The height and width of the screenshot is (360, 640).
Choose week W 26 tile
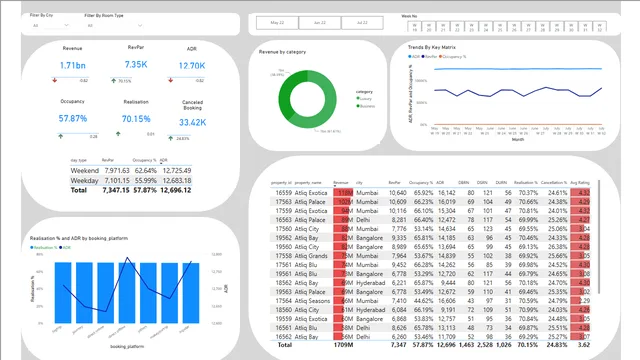pyautogui.click(x=514, y=27)
